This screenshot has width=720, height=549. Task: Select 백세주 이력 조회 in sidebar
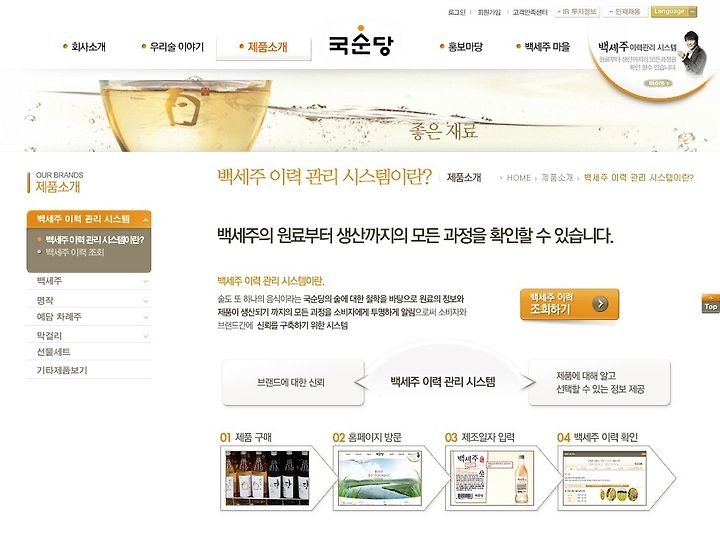point(74,252)
